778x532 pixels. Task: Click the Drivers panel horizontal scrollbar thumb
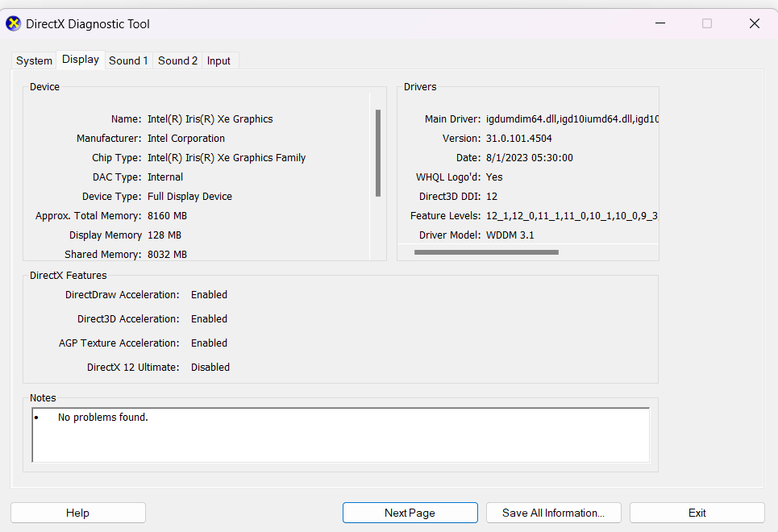coord(486,252)
